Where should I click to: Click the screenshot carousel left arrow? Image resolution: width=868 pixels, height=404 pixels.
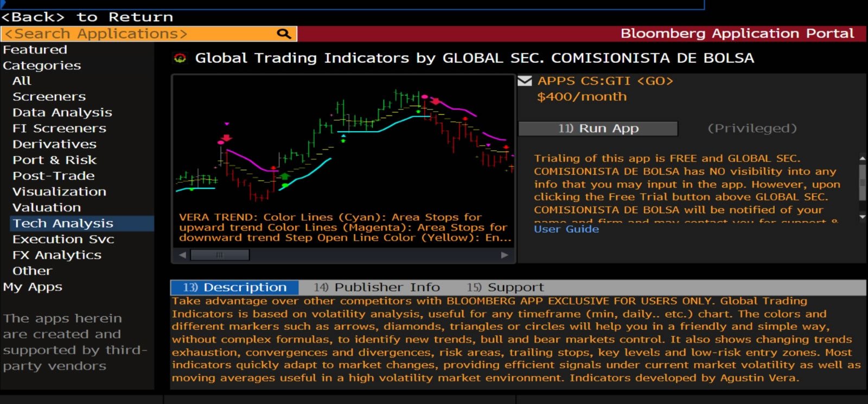[182, 255]
